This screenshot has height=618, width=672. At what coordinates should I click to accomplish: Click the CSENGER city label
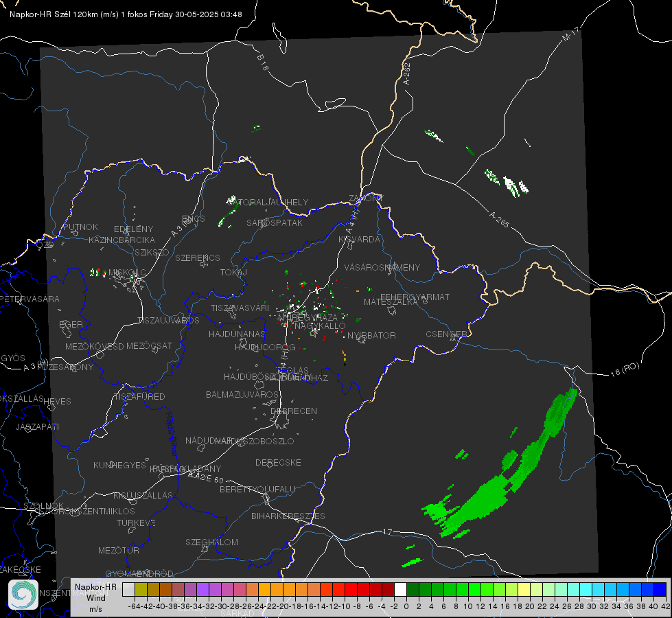[x=447, y=334]
